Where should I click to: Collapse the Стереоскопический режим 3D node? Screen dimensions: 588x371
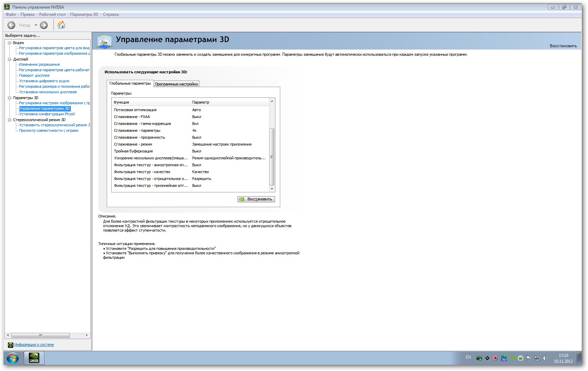10,120
